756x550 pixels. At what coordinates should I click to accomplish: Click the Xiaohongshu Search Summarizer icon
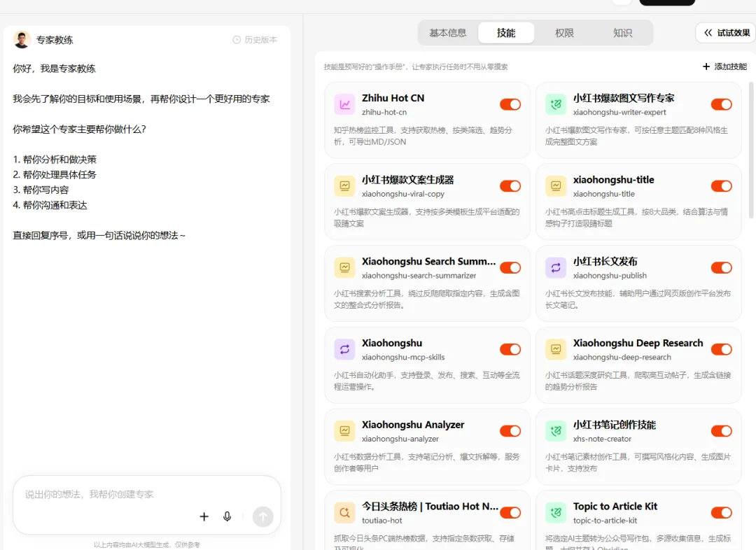click(x=344, y=267)
